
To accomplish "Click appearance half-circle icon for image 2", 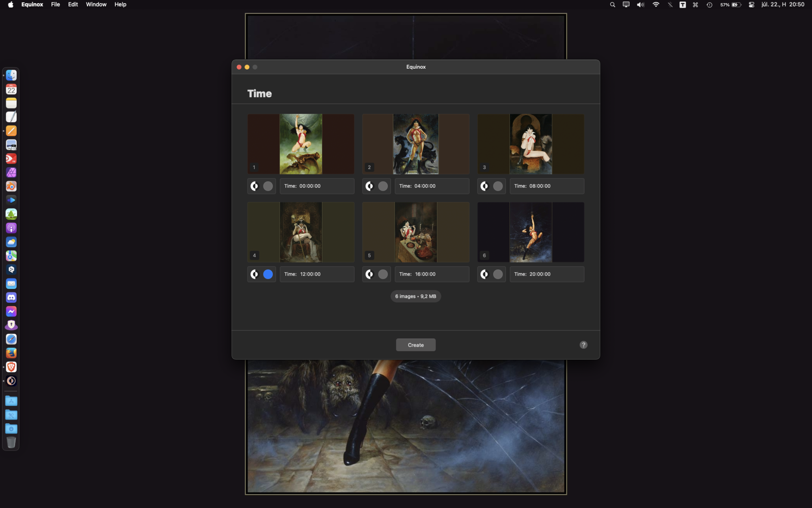I will pos(369,186).
